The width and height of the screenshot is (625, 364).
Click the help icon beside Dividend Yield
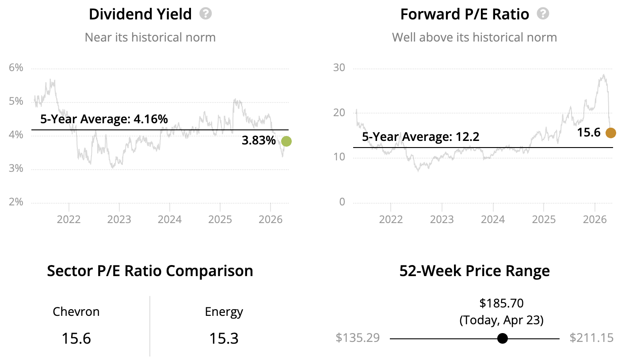click(206, 14)
